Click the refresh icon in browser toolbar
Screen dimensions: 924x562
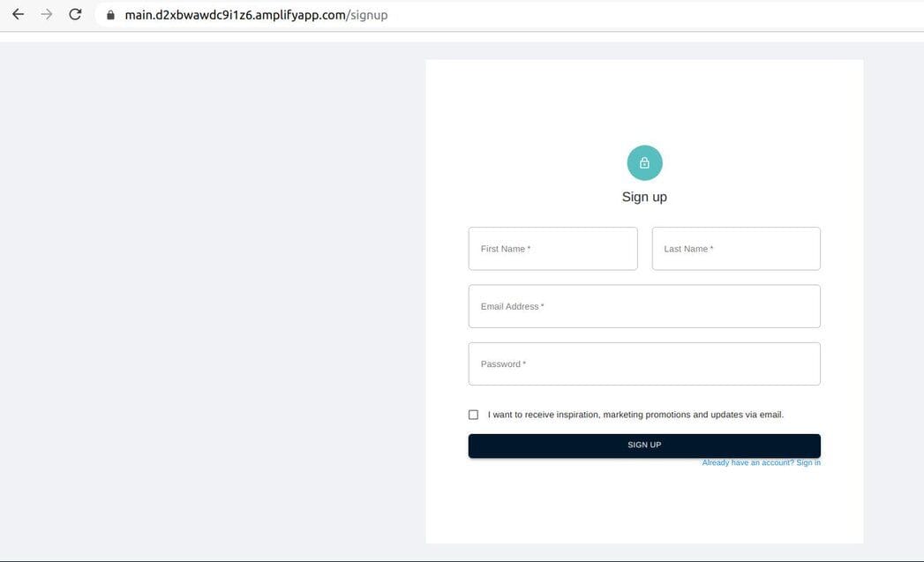pos(73,14)
